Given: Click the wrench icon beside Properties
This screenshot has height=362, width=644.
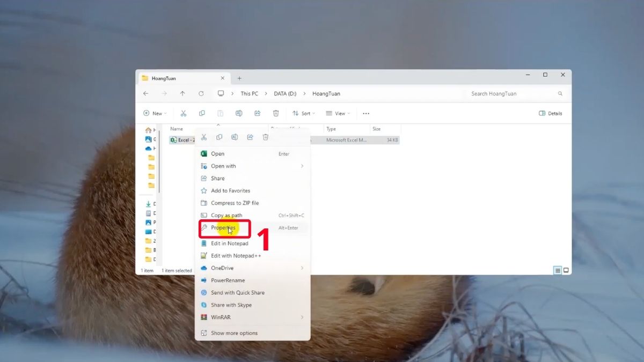Looking at the screenshot, I should pyautogui.click(x=204, y=228).
